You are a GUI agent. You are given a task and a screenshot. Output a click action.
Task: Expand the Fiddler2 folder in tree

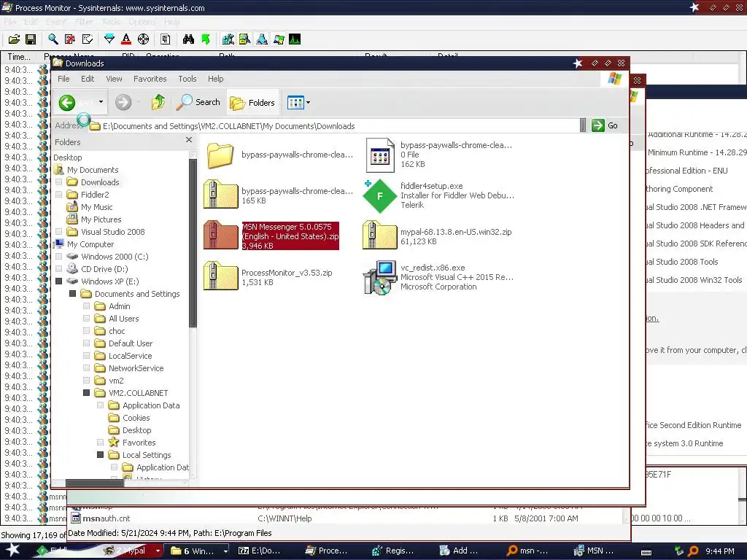pyautogui.click(x=59, y=194)
